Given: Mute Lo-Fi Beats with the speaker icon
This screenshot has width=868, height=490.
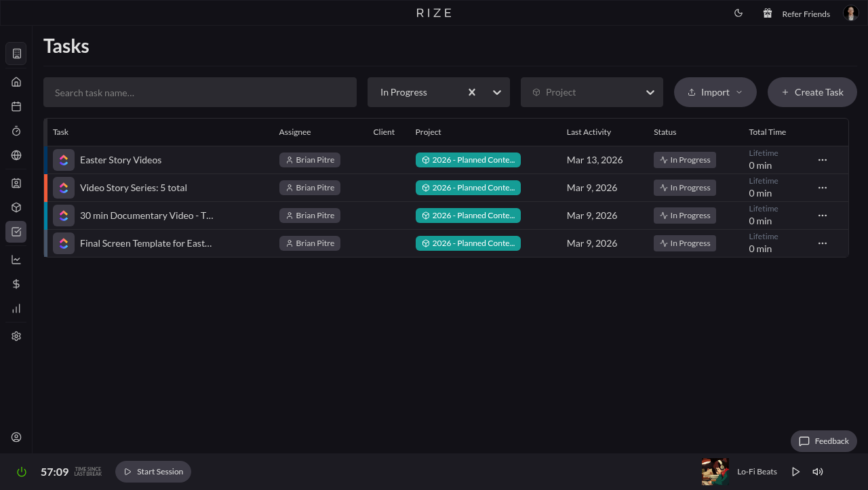Looking at the screenshot, I should [x=817, y=472].
